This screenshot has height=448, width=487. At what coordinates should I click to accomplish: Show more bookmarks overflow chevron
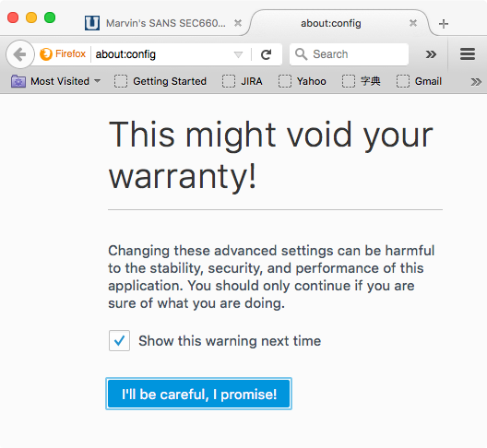pos(476,82)
